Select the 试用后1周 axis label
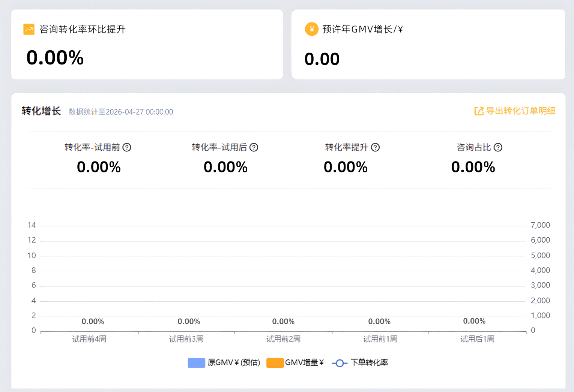The height and width of the screenshot is (392, 574). (x=478, y=339)
